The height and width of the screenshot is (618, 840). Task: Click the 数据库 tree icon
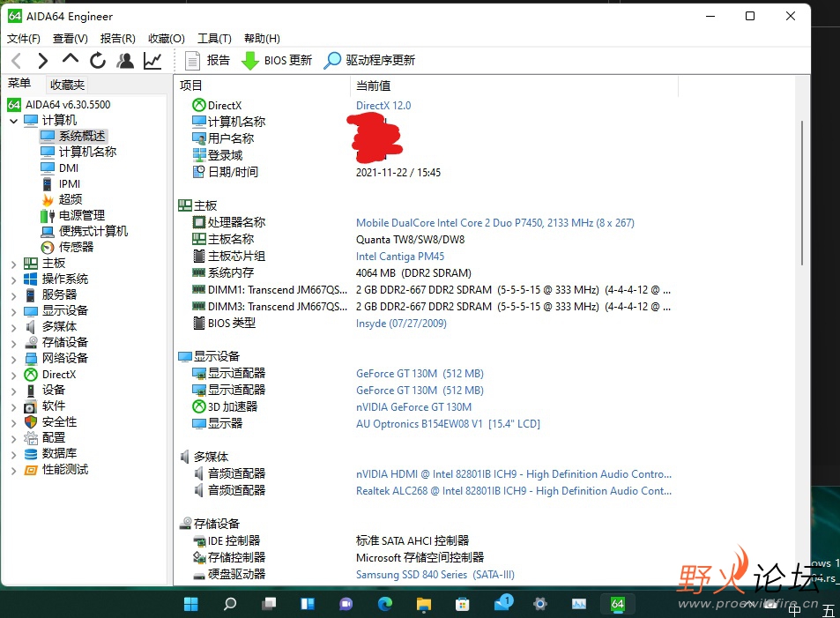pyautogui.click(x=31, y=454)
